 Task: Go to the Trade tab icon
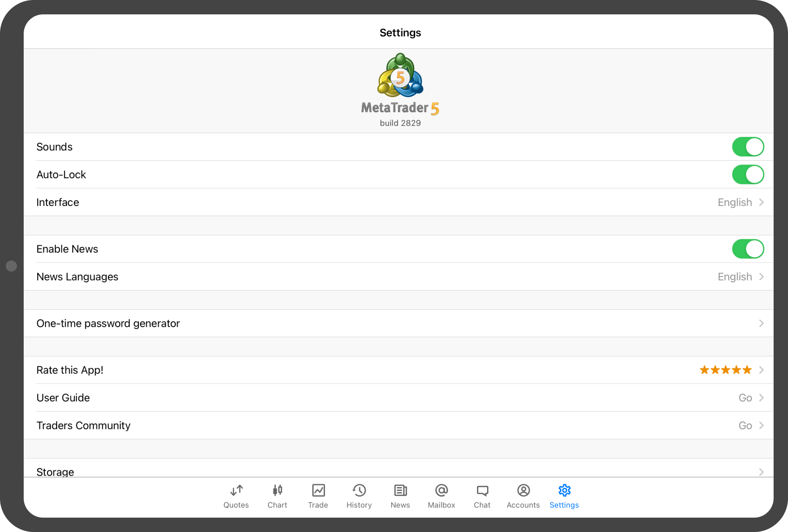coord(318,491)
